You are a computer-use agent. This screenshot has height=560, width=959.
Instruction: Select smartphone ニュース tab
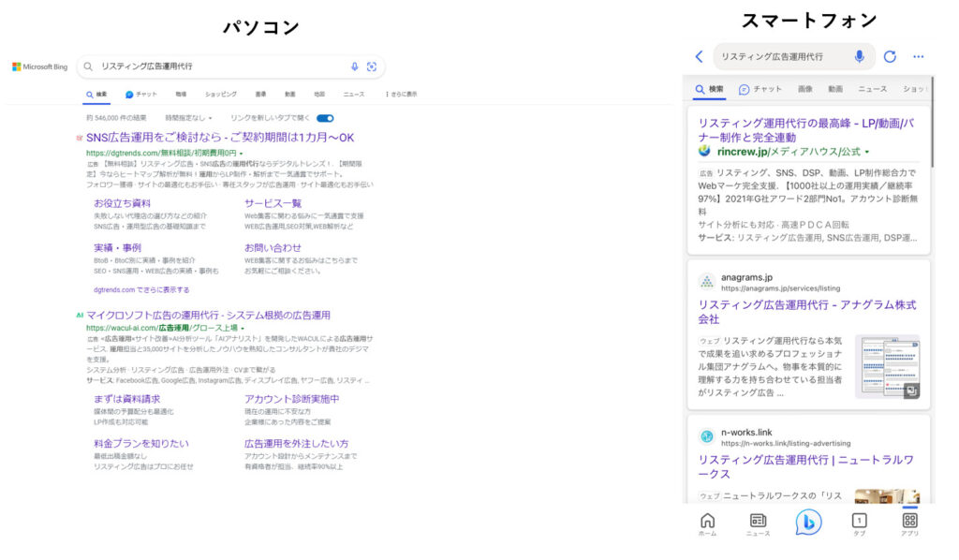872,89
